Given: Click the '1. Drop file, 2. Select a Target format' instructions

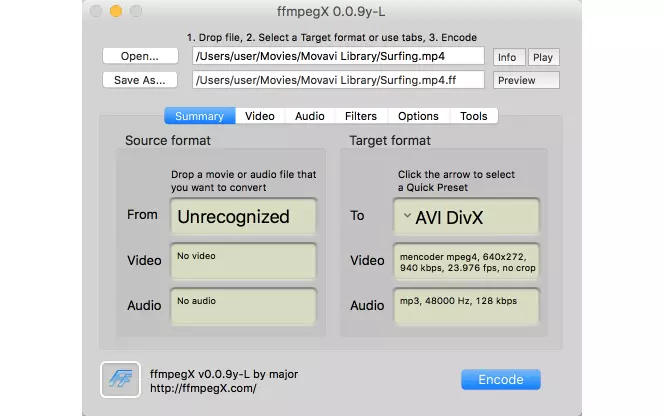Looking at the screenshot, I should pyautogui.click(x=332, y=38).
